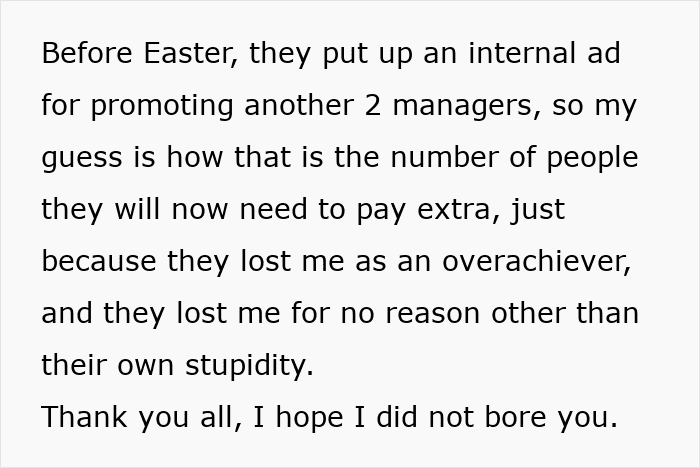700x468 pixels.
Task: Click the word 'their' starting seventh line
Action: (x=74, y=365)
